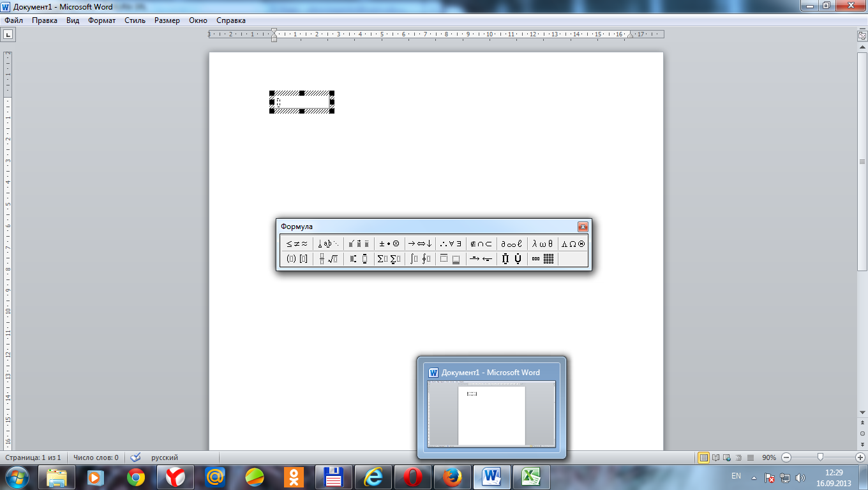The width and height of the screenshot is (868, 490).
Task: Open products and set theory templates palette
Action: pyautogui.click(x=512, y=258)
